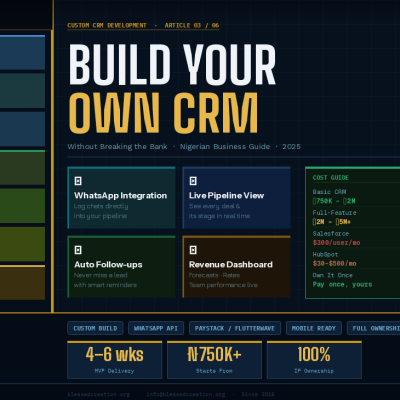400x400 pixels.
Task: Click the 'Nigerian Business Guide' subtitle text
Action: point(225,147)
